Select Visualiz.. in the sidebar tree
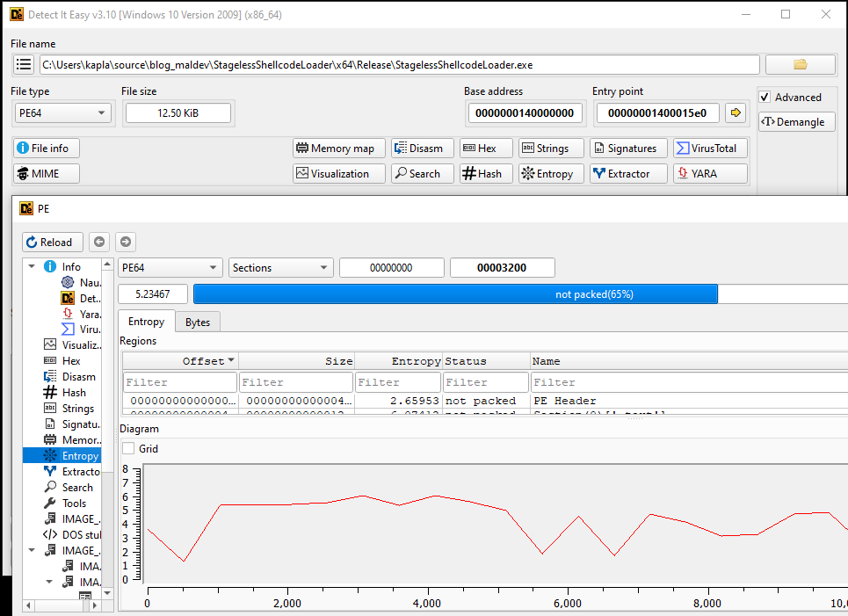Screen dimensions: 848x616 point(72,345)
